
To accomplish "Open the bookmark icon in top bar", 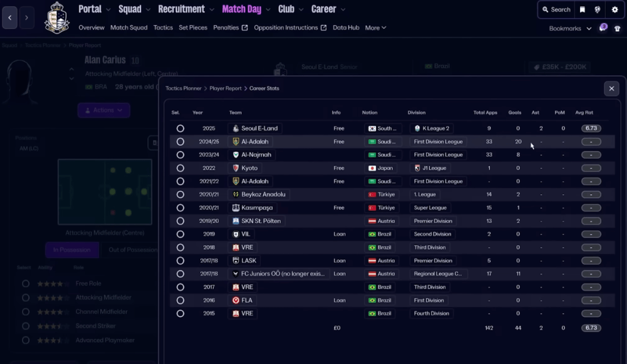I will [x=582, y=9].
